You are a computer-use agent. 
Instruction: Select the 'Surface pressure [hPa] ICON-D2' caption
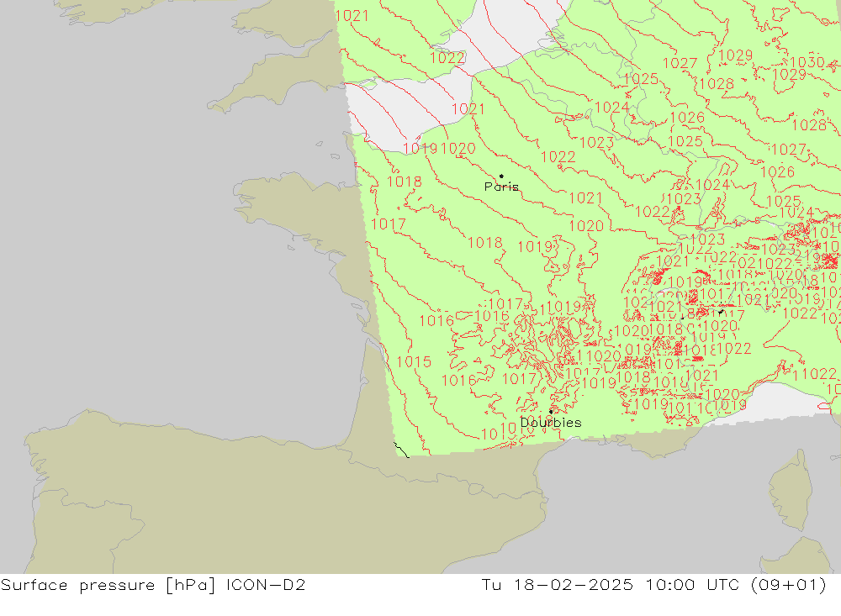click(153, 585)
